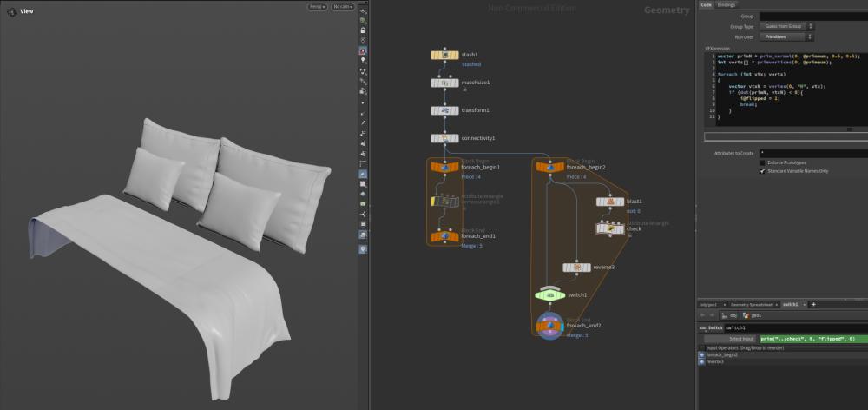The width and height of the screenshot is (868, 410).
Task: Click the obj path breadcrumb
Action: pyautogui.click(x=730, y=315)
